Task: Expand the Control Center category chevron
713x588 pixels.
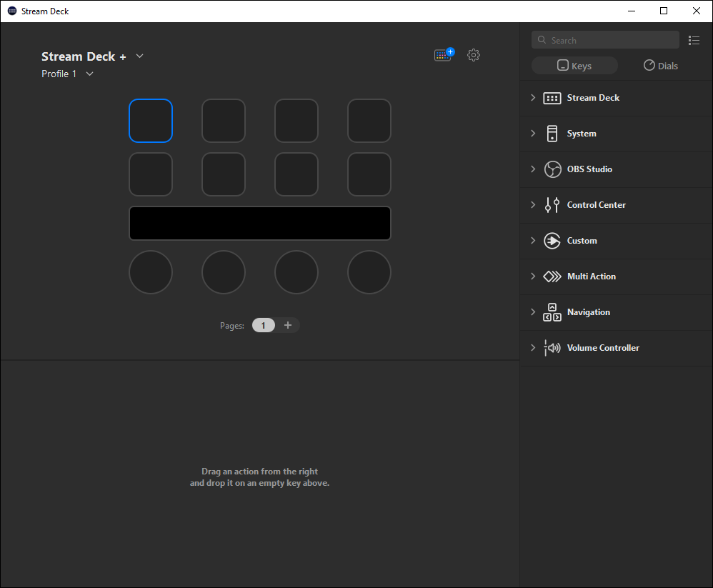Action: (533, 204)
